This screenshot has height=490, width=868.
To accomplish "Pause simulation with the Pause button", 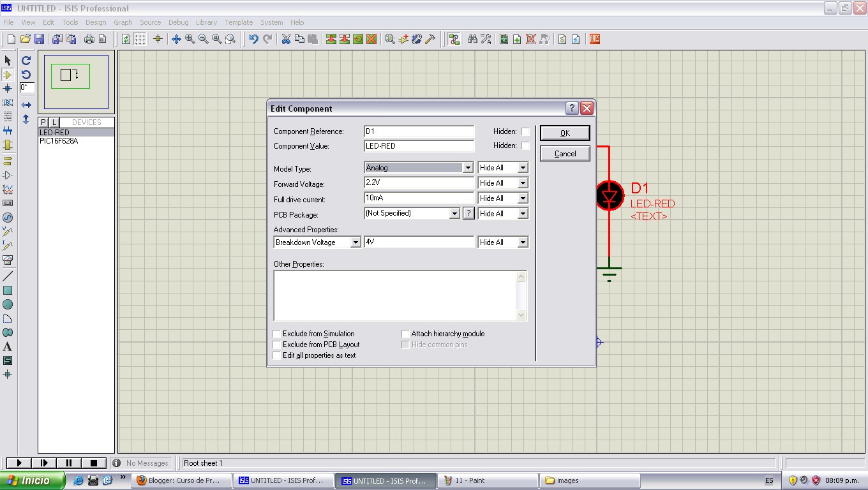I will (x=69, y=463).
